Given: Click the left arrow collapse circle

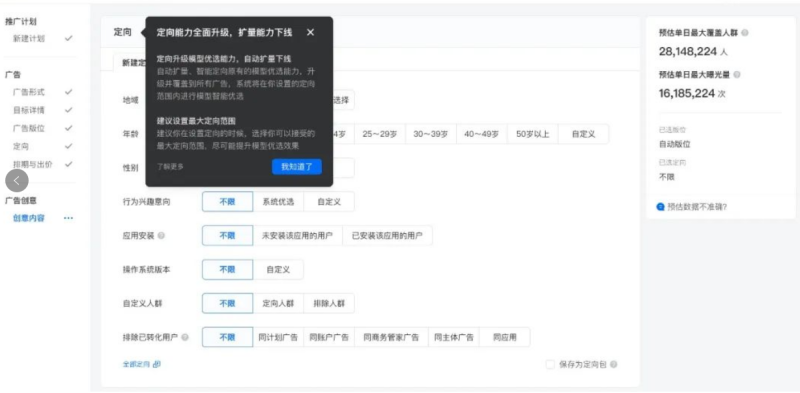Looking at the screenshot, I should pos(17,180).
